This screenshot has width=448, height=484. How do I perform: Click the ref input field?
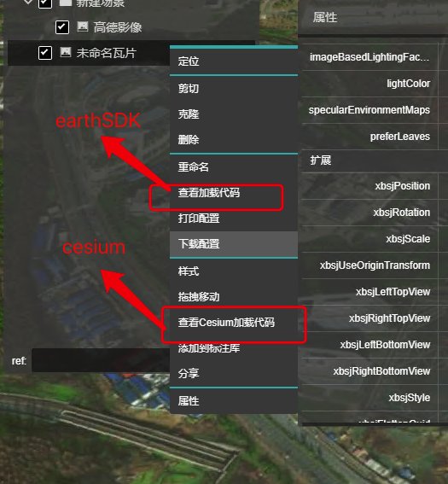coord(101,360)
